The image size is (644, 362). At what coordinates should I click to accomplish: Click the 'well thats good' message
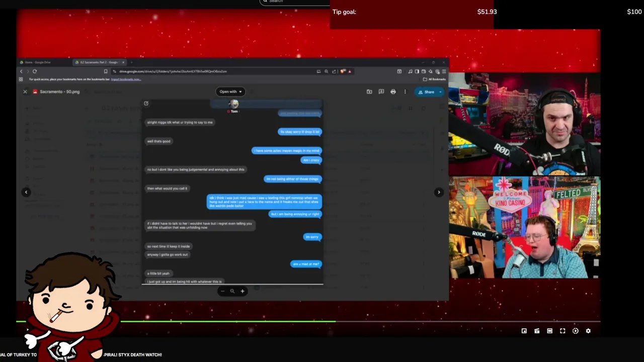pos(159,141)
